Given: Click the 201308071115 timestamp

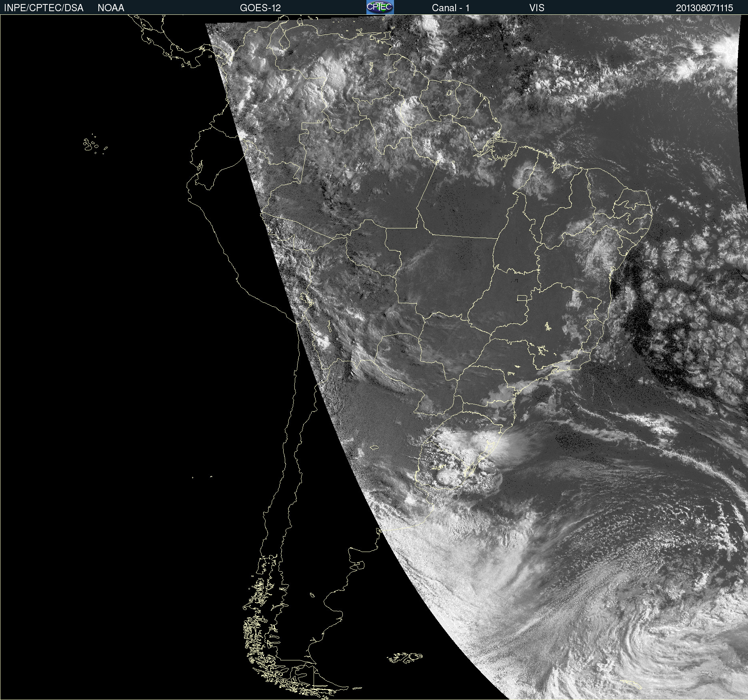Looking at the screenshot, I should pos(704,8).
